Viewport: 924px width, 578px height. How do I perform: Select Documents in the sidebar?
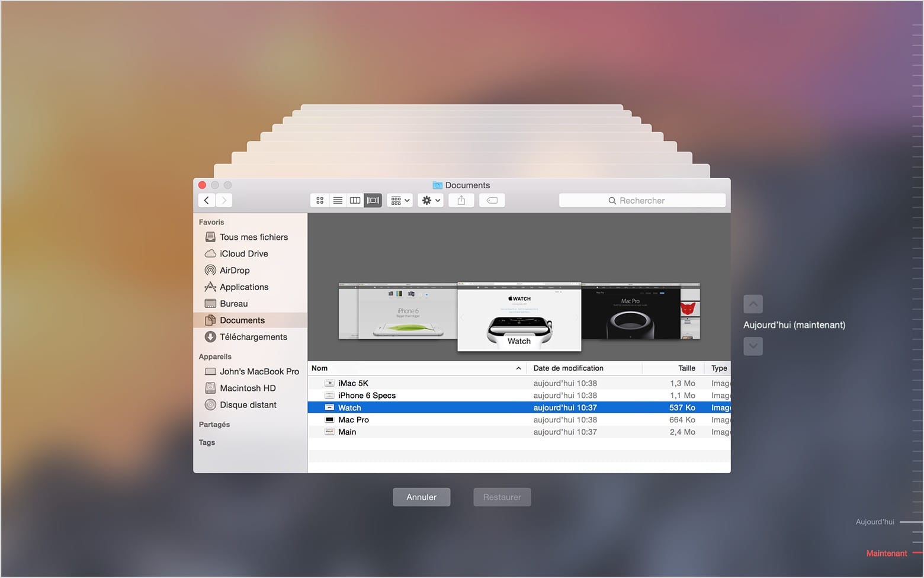(x=250, y=320)
